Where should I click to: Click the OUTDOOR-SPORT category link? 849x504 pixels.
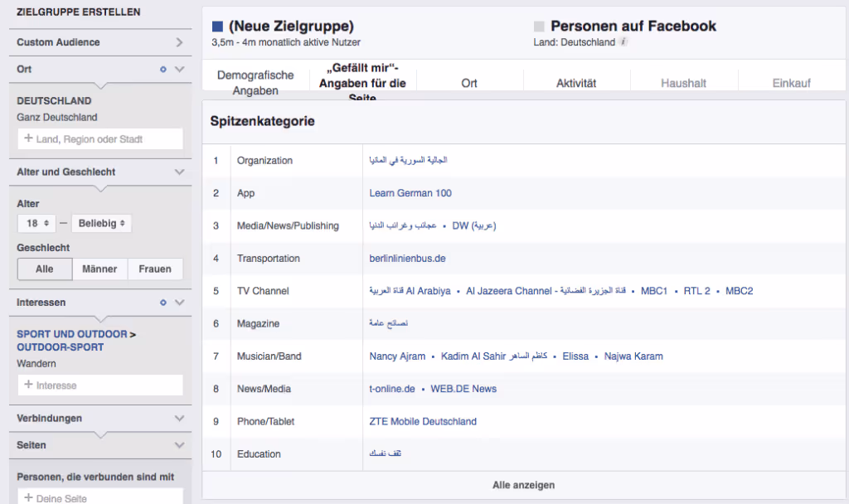pyautogui.click(x=60, y=347)
